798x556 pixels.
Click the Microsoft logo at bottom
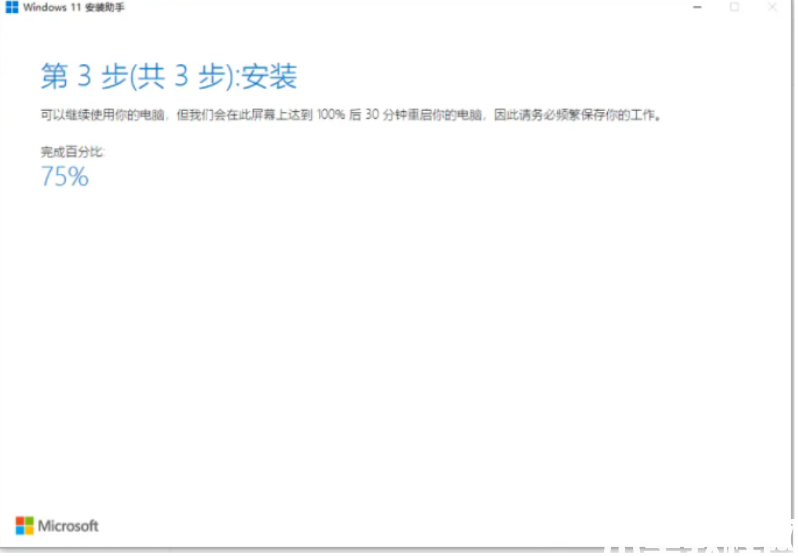point(57,526)
